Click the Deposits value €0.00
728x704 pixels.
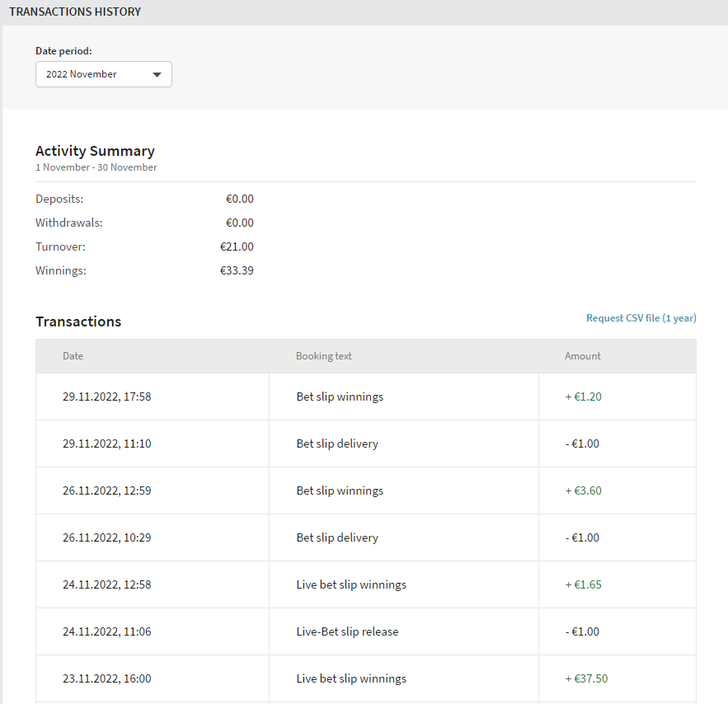240,199
